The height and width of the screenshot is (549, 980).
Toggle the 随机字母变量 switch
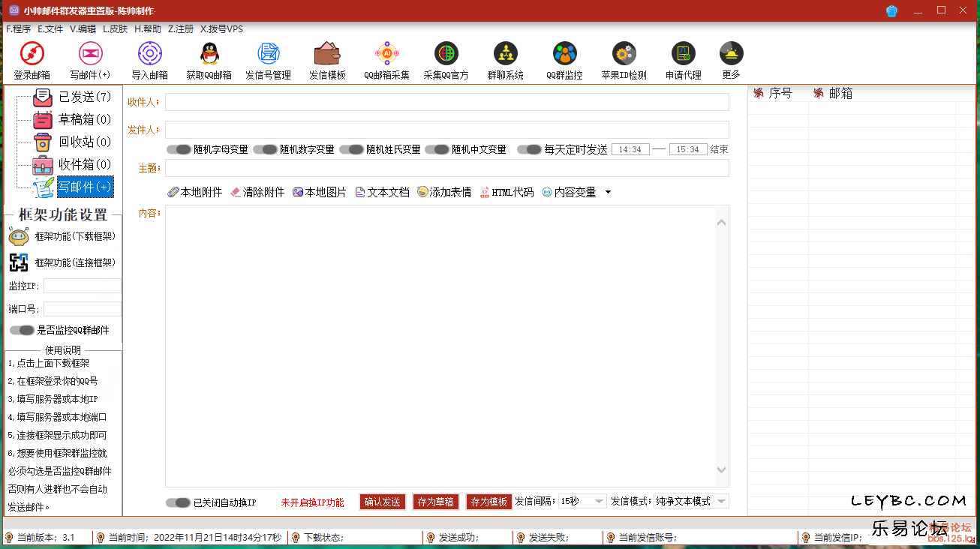click(x=179, y=149)
